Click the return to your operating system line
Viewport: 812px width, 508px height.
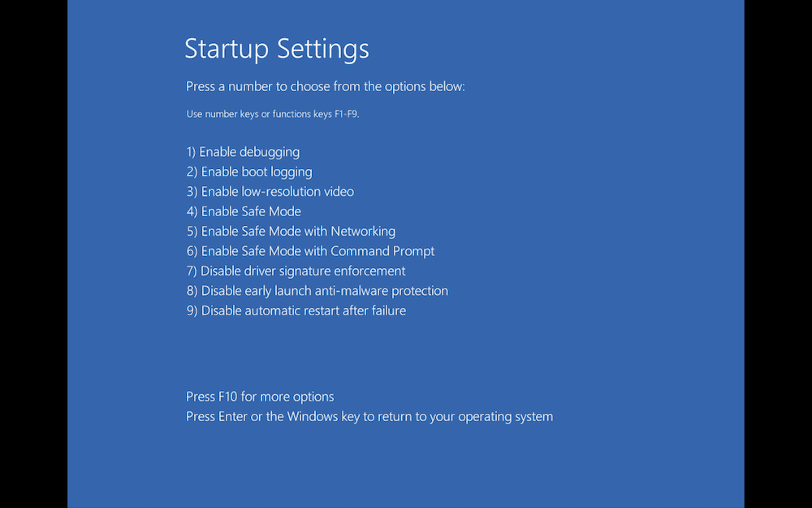369,416
